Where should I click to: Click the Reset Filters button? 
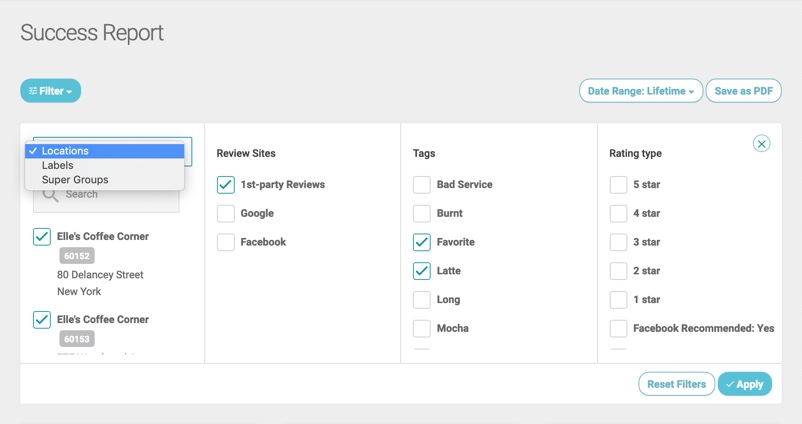point(676,384)
